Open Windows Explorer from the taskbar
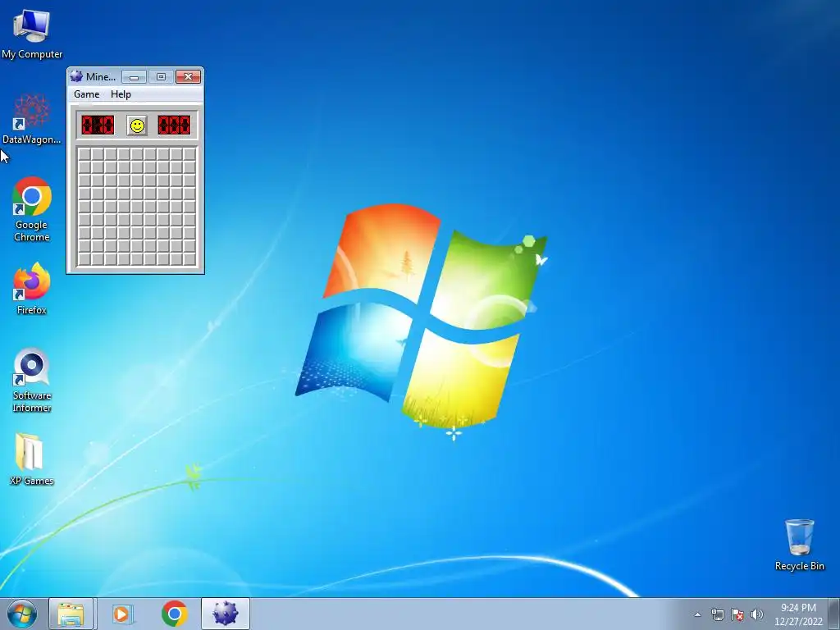Screen dimensions: 840x630 (x=71, y=614)
